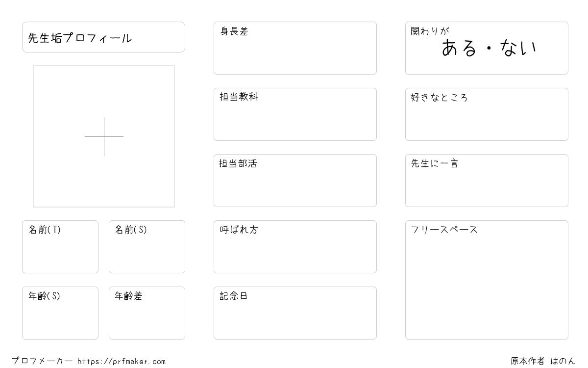Click the 原本作者 はのん credit
This screenshot has height=368, width=588.
pyautogui.click(x=543, y=361)
